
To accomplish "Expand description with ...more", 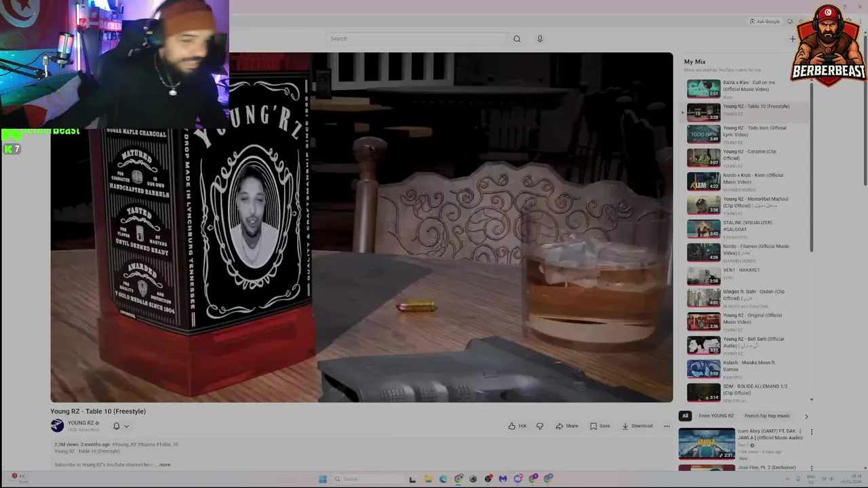I will [x=163, y=465].
